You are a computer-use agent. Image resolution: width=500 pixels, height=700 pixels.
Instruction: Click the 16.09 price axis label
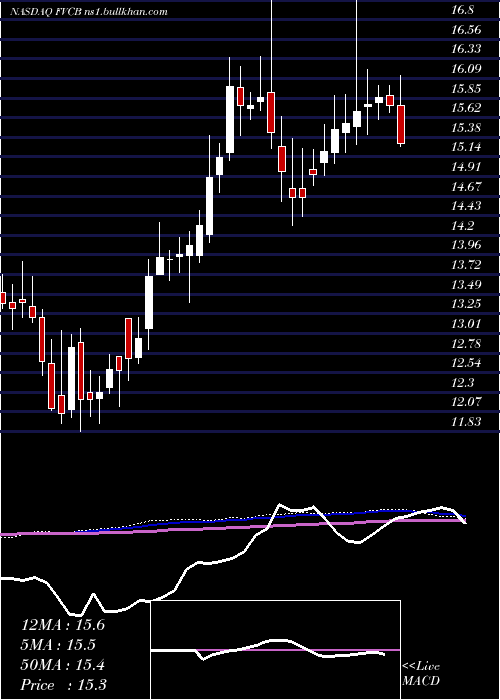click(x=466, y=68)
